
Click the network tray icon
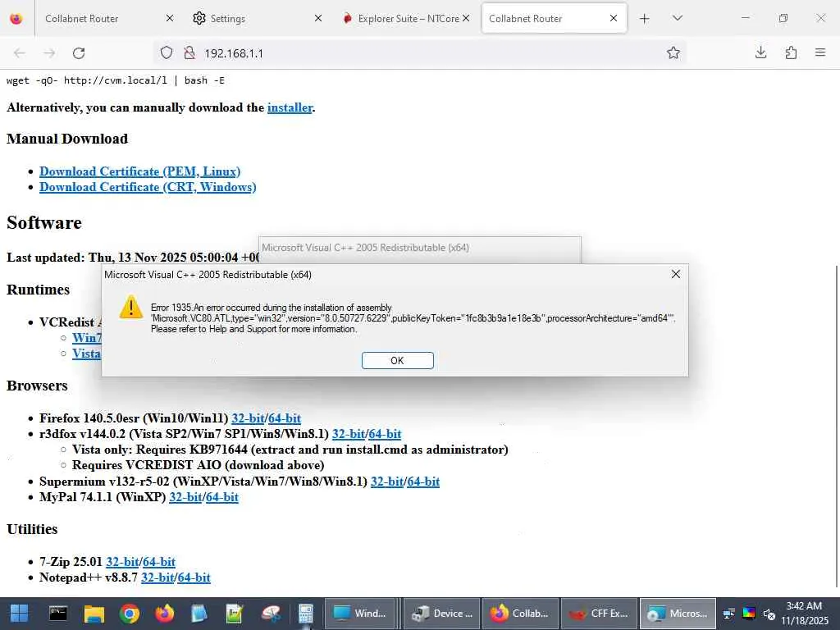[x=729, y=614]
